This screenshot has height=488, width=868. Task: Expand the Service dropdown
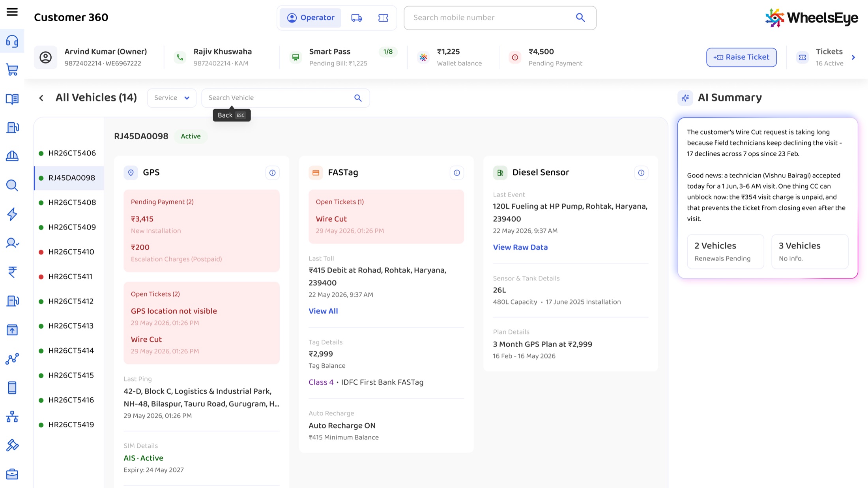(x=172, y=98)
